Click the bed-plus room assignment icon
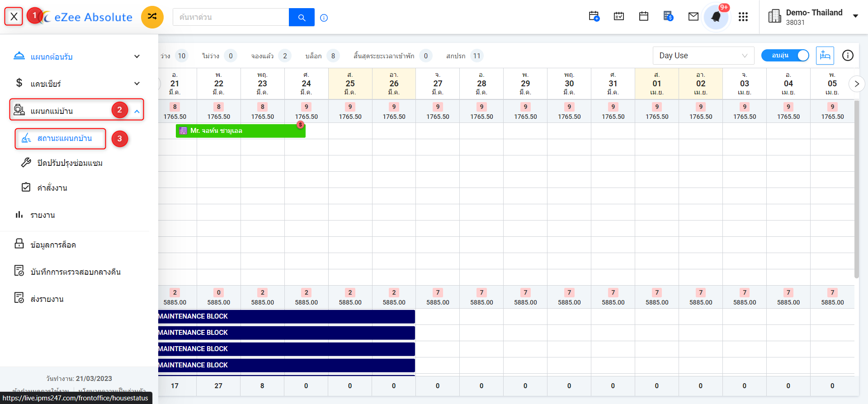868x404 pixels. click(825, 56)
